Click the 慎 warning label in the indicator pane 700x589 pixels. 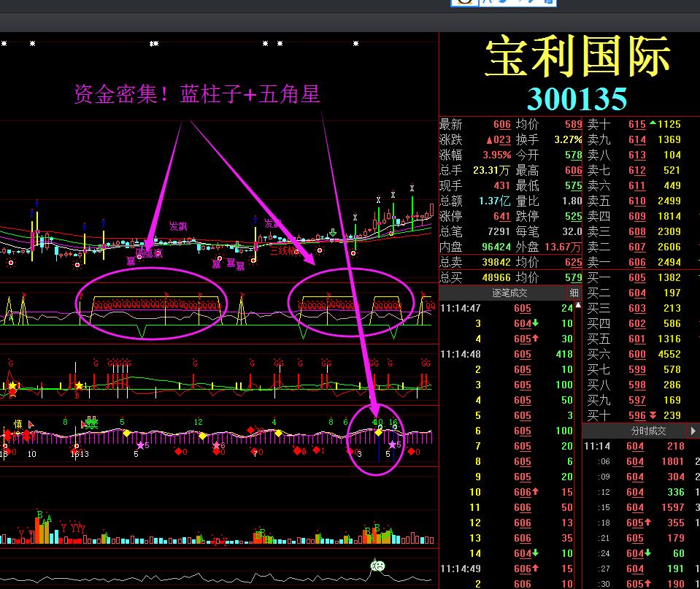point(18,424)
